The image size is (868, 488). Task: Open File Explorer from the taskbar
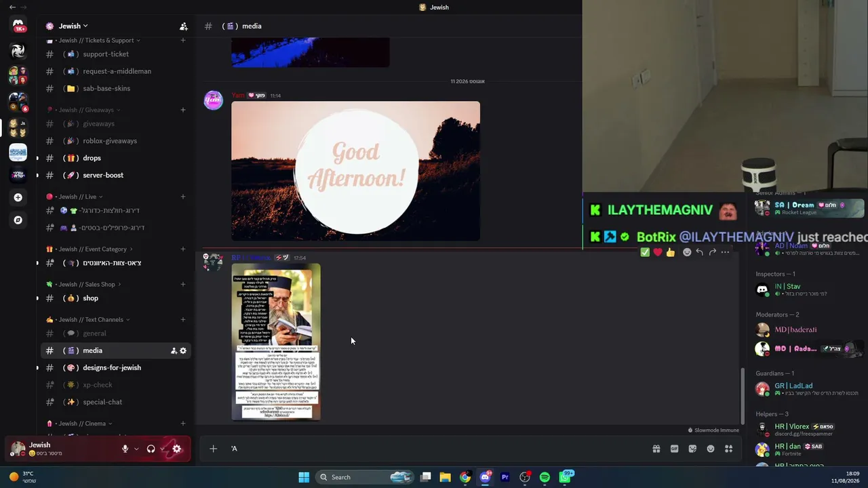445,477
